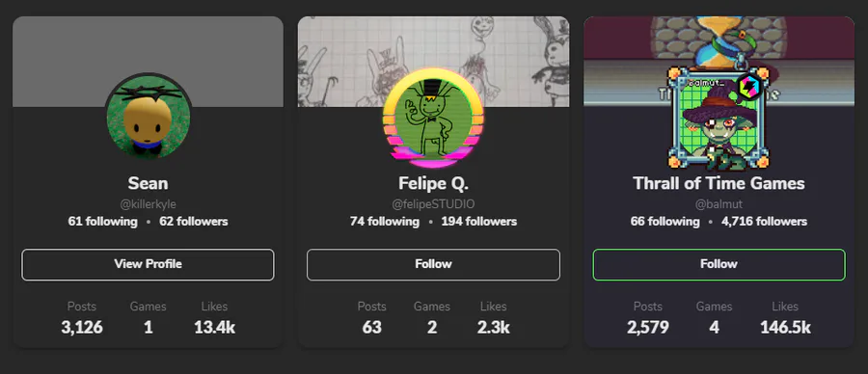Screen dimensions: 868x374
Task: Open Thrall of Time Games hourglass banner
Action: coord(719,61)
